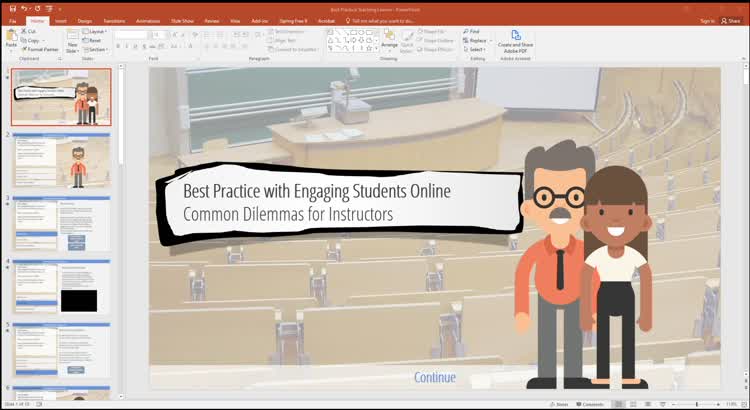Click the Undo arrow icon
Image resolution: width=750 pixels, height=410 pixels.
pyautogui.click(x=24, y=8)
